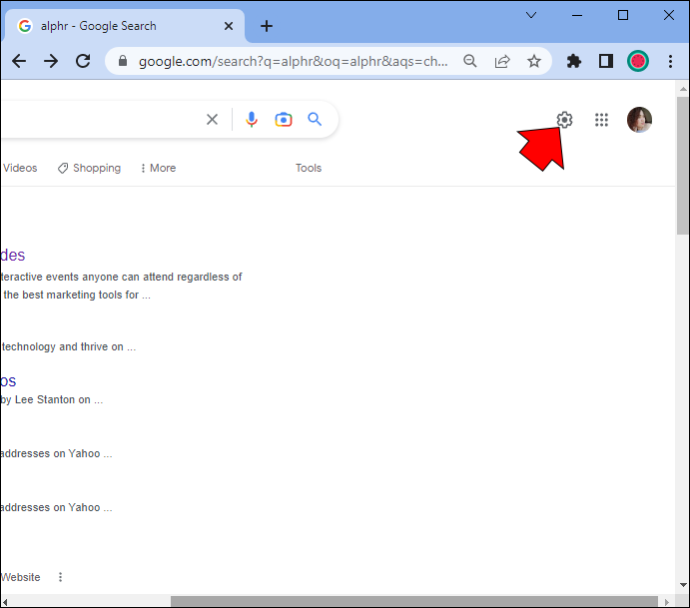Open Chrome extensions puzzle icon
This screenshot has width=690, height=608.
[574, 61]
